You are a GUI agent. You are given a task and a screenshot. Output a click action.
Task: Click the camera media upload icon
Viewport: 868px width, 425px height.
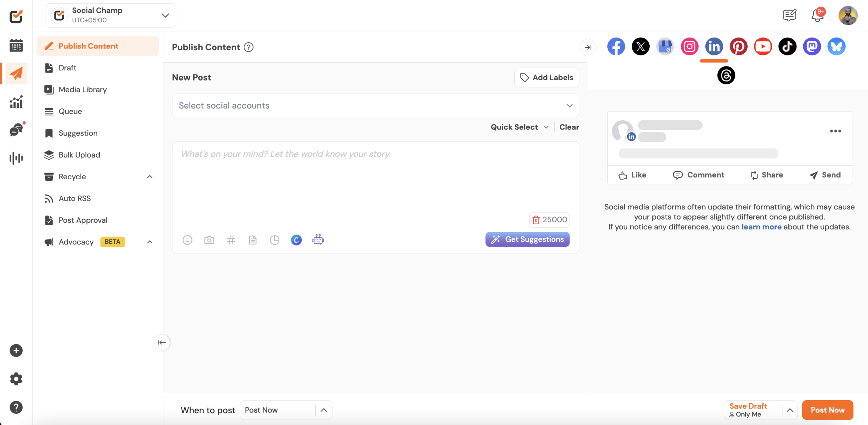click(x=209, y=240)
